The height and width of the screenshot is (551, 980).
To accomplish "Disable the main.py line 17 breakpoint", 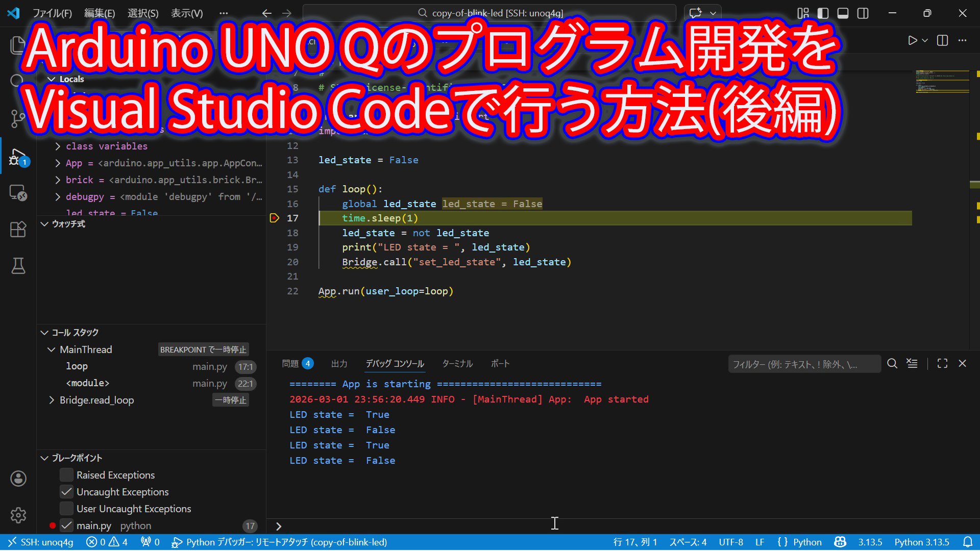I will click(x=66, y=525).
